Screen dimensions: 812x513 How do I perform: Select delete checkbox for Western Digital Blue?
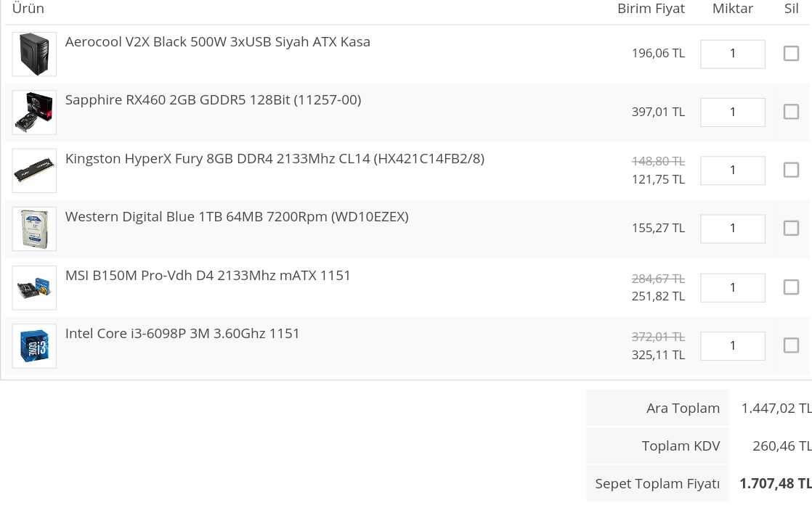pos(791,228)
